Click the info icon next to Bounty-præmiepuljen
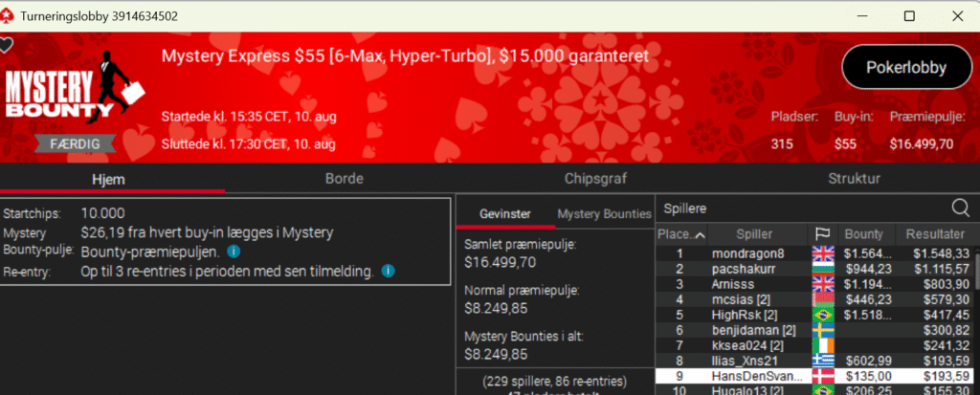The width and height of the screenshot is (980, 395). pos(234,252)
